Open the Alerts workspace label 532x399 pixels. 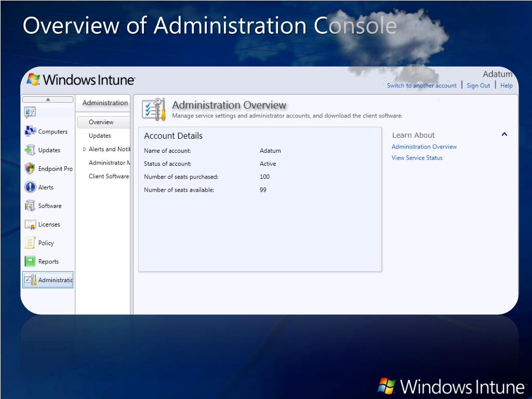(46, 187)
